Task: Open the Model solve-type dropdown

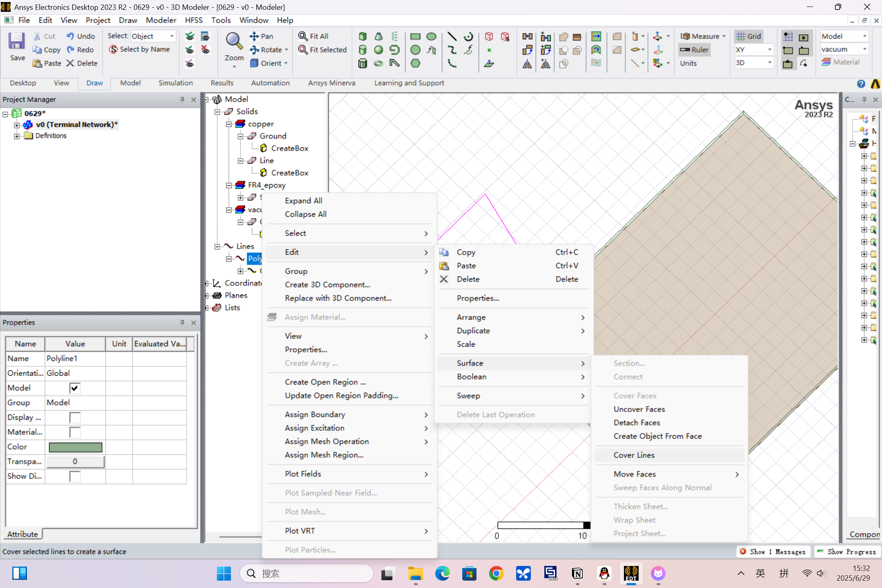Action: click(x=844, y=36)
